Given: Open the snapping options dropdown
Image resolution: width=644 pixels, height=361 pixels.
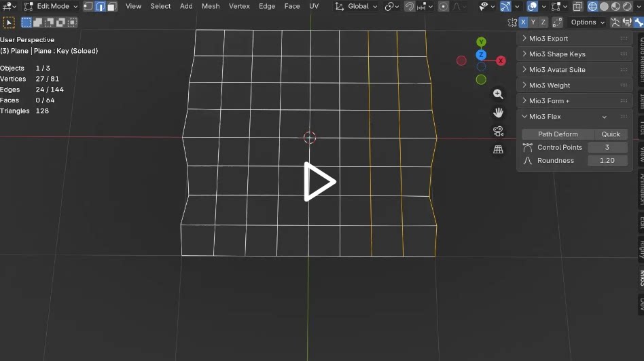Looking at the screenshot, I should tap(425, 6).
